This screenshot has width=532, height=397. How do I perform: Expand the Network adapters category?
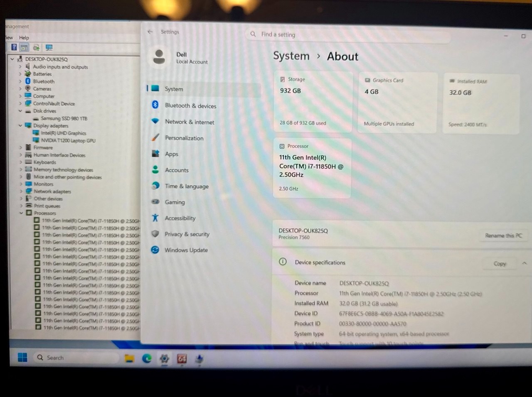(x=21, y=191)
